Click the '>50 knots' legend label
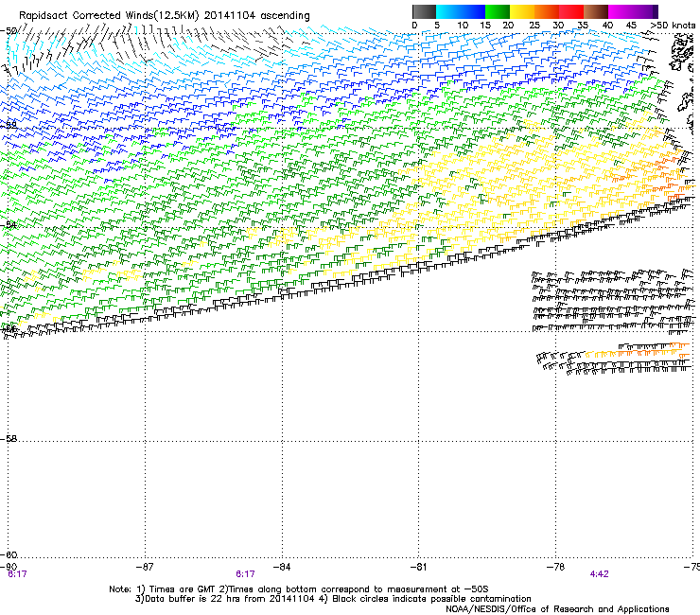The width and height of the screenshot is (700, 615). pyautogui.click(x=673, y=26)
